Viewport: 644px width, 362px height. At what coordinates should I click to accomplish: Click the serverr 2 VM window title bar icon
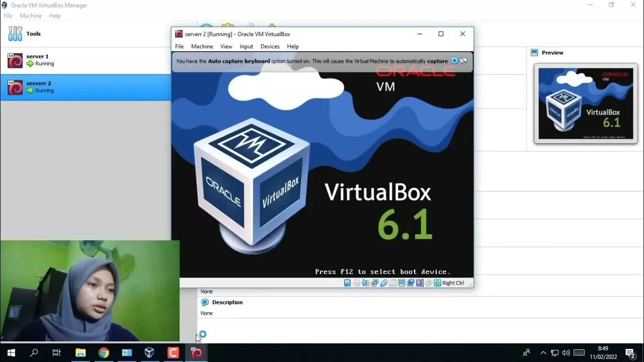click(179, 34)
